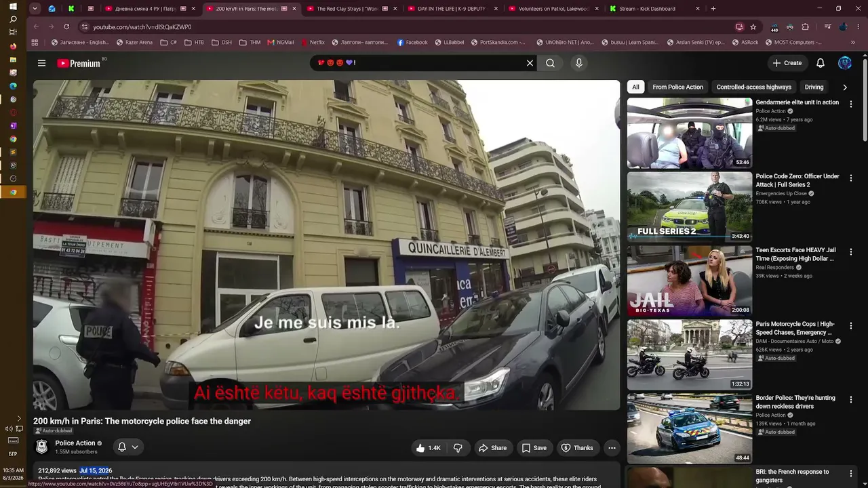This screenshot has width=868, height=488.
Task: Like the video with 1.4K likes
Action: [x=428, y=448]
